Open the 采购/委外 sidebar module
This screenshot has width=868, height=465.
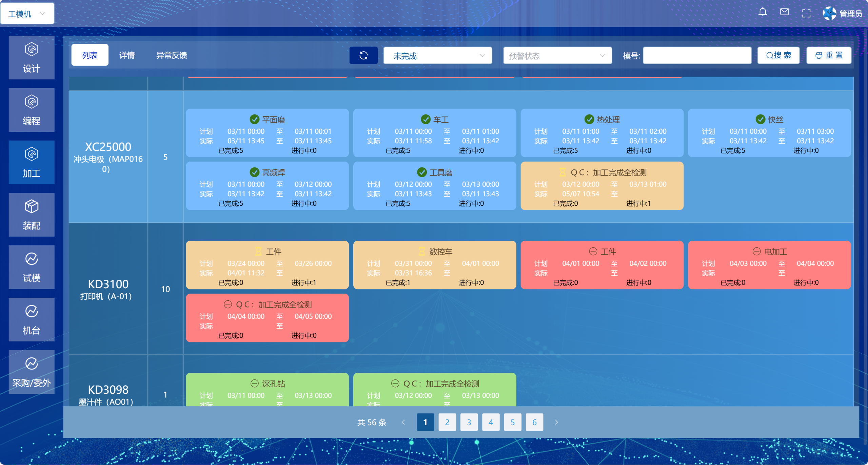[32, 372]
